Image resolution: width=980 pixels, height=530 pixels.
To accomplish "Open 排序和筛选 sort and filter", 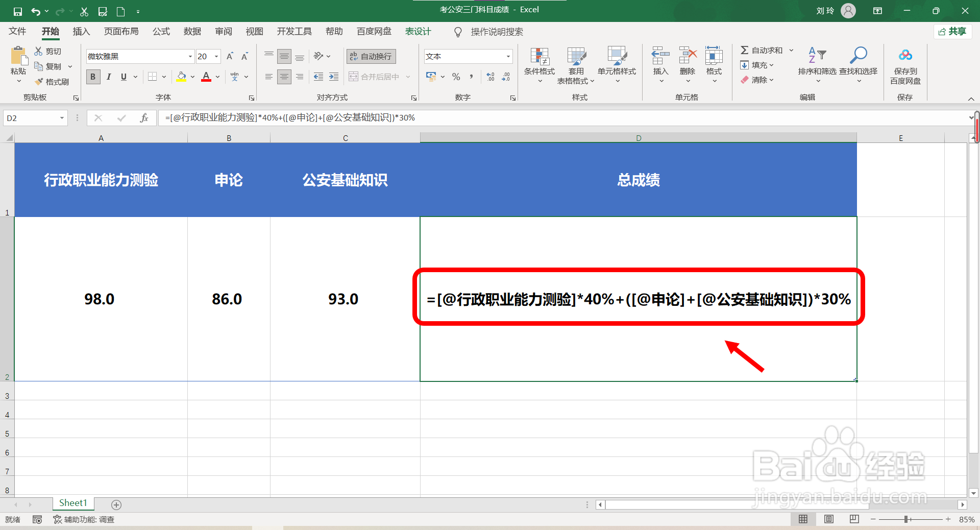I will point(817,65).
